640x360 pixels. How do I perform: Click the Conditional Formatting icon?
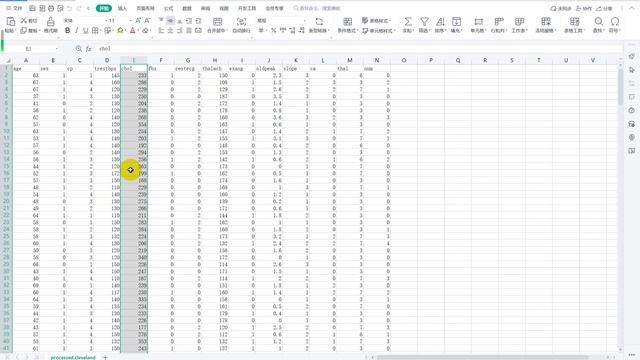point(347,22)
